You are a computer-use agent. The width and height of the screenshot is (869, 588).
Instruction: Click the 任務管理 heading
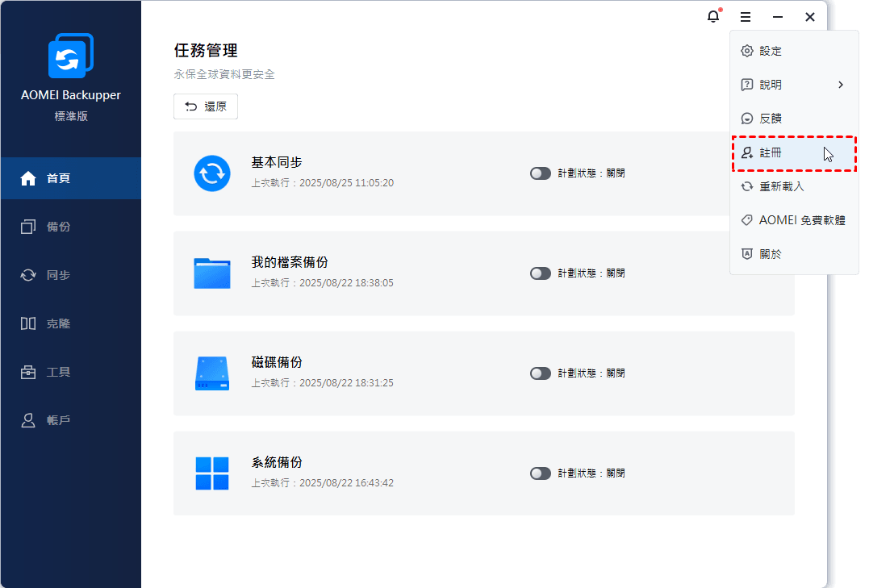coord(206,51)
